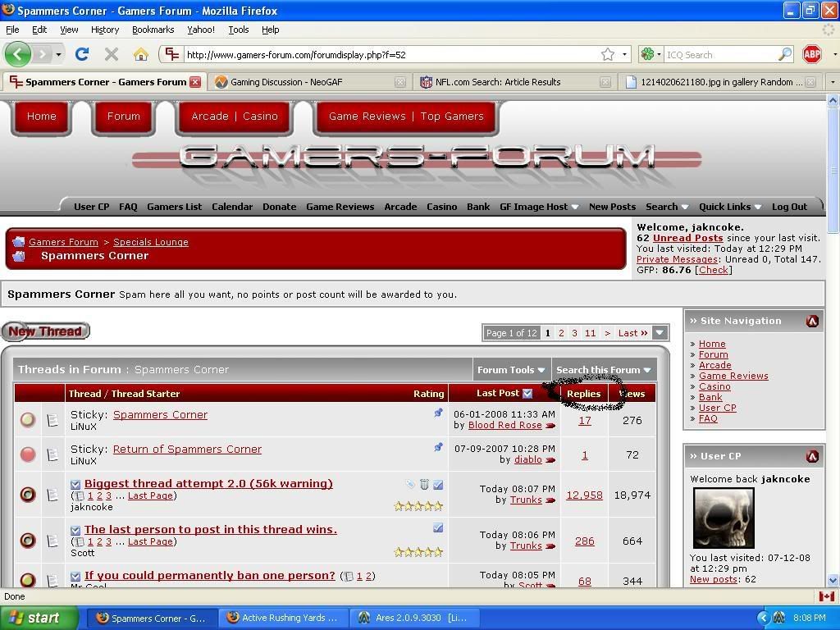This screenshot has width=840, height=630.
Task: Click the New Thread button
Action: click(46, 331)
